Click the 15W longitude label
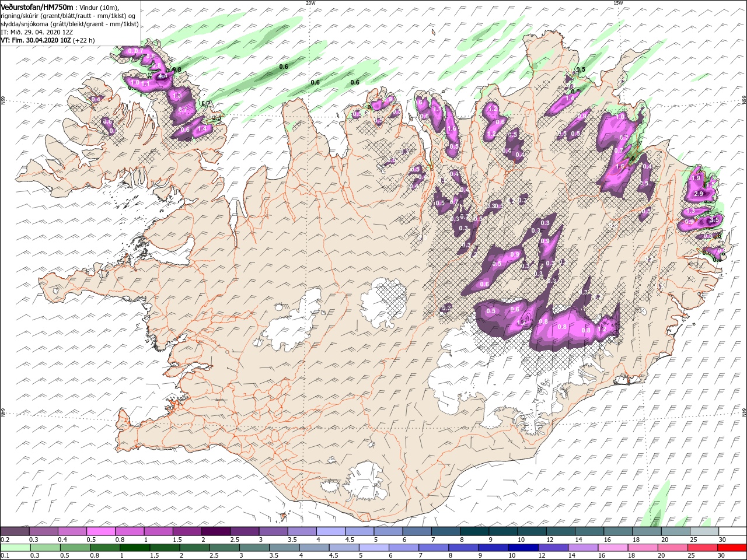This screenshot has height=560, width=747. (619, 3)
